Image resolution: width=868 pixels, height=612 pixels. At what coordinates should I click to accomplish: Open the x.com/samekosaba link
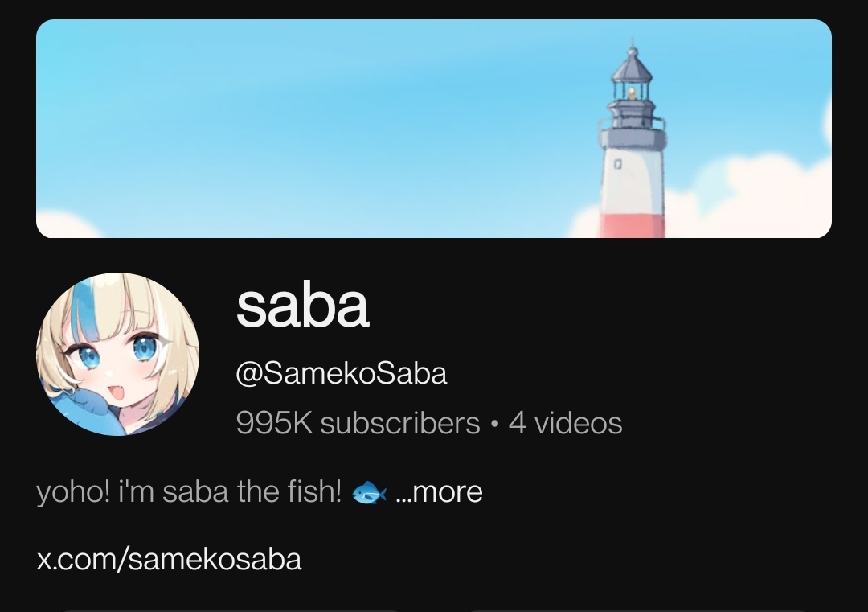click(x=169, y=559)
